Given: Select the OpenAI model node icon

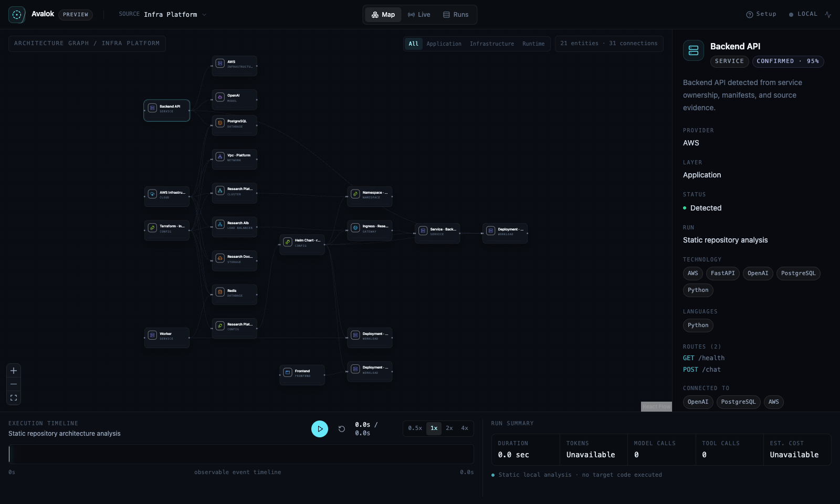Looking at the screenshot, I should (220, 97).
